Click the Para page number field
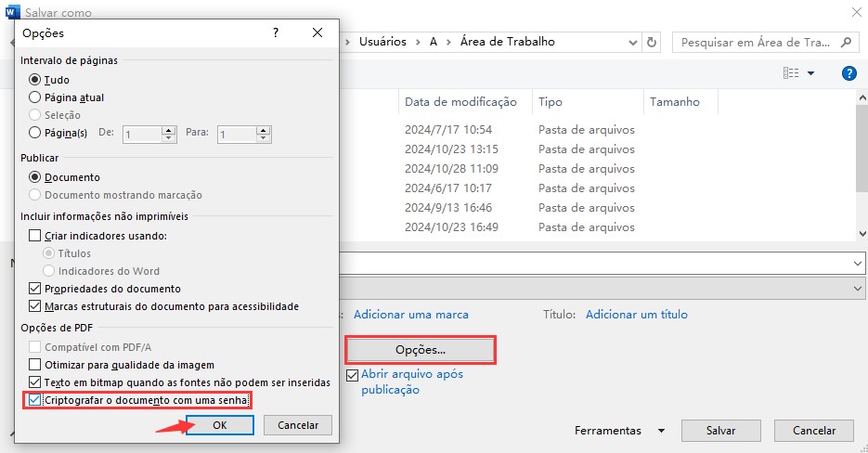This screenshot has height=453, width=868. pos(237,134)
